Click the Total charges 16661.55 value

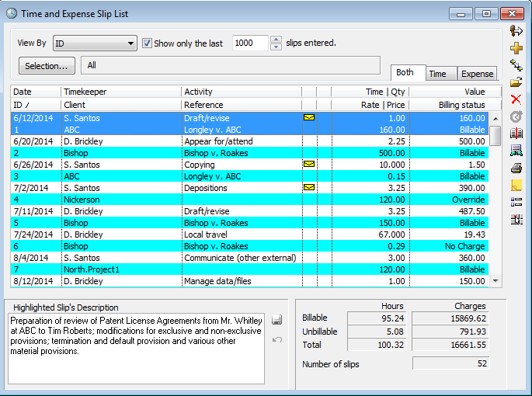tap(450, 345)
